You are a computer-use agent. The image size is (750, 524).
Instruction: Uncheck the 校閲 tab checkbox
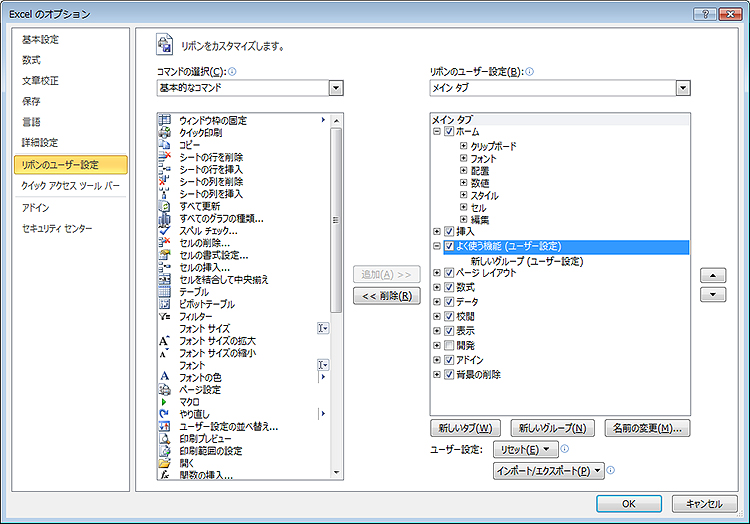(x=449, y=316)
